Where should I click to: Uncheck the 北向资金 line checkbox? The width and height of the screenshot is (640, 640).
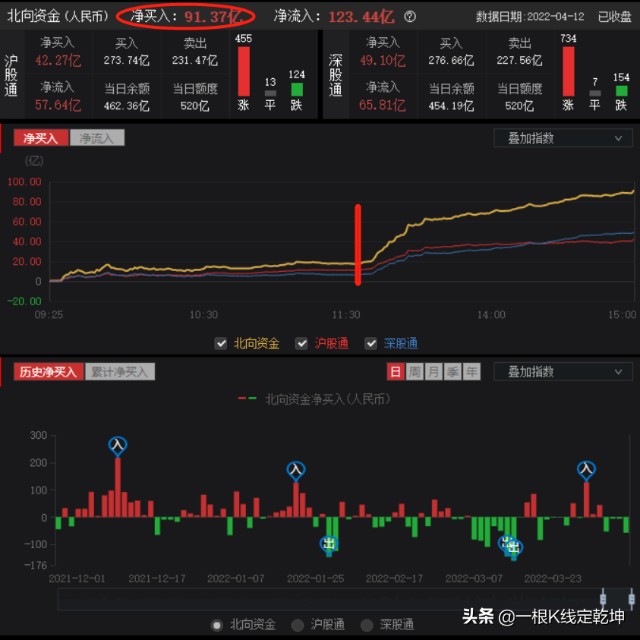[221, 343]
